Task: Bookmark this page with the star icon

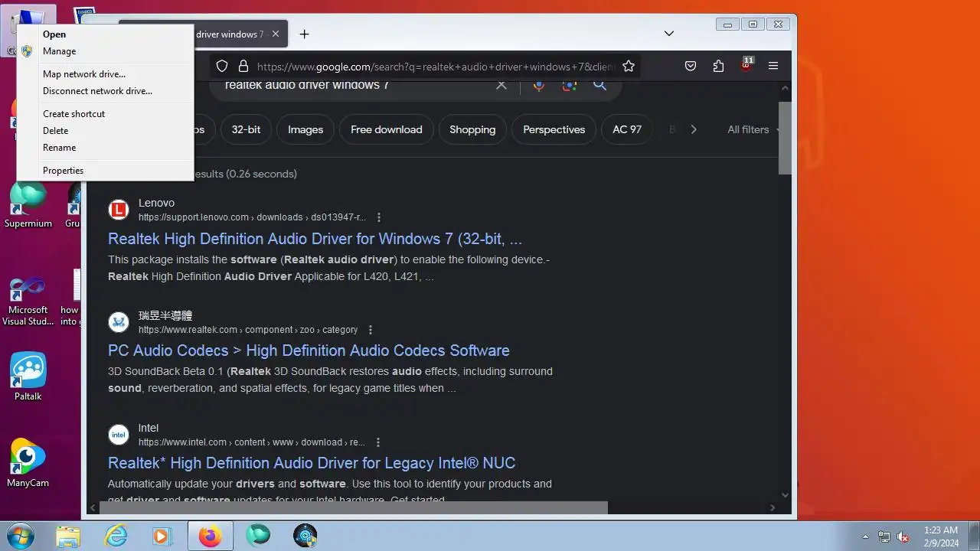Action: point(629,67)
